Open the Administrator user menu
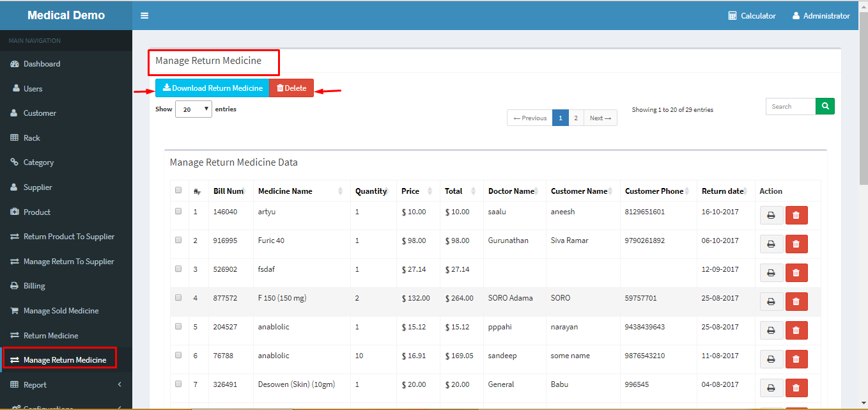This screenshot has height=410, width=868. pyautogui.click(x=821, y=15)
